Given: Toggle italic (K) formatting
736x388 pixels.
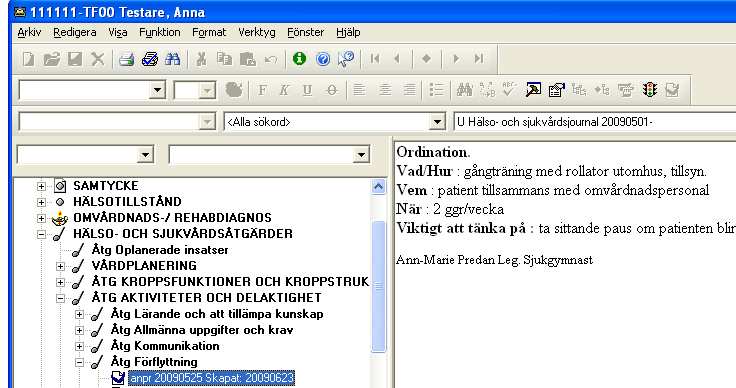Looking at the screenshot, I should [284, 90].
